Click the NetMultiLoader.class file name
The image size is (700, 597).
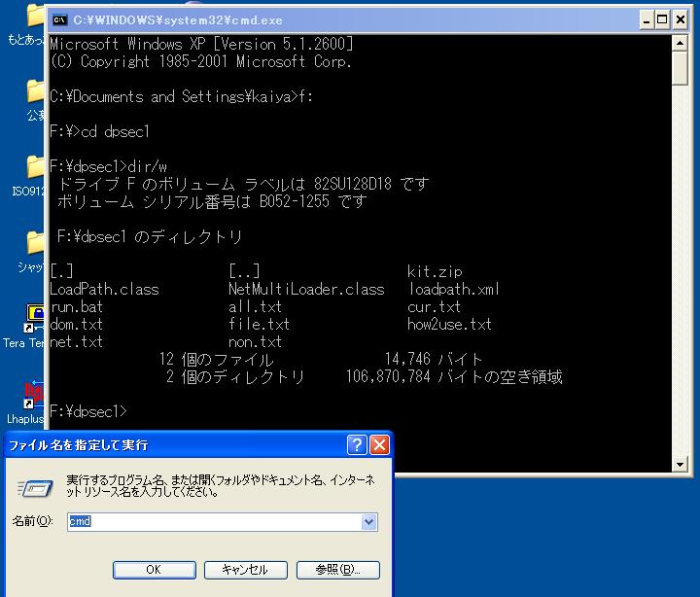point(306,290)
